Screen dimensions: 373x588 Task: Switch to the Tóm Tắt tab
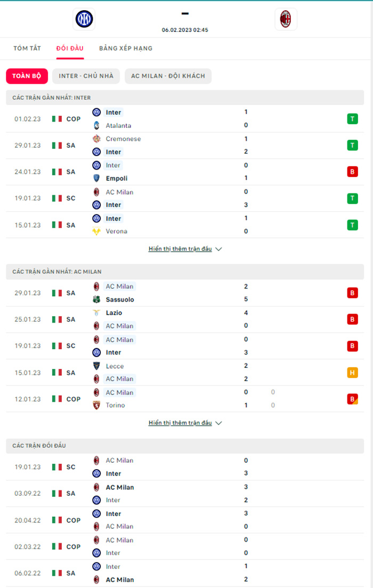(x=27, y=49)
